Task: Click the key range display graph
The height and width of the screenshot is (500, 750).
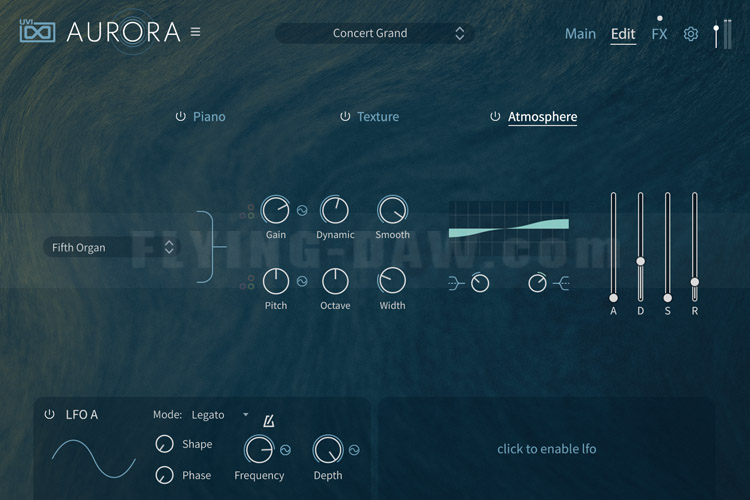Action: [509, 230]
